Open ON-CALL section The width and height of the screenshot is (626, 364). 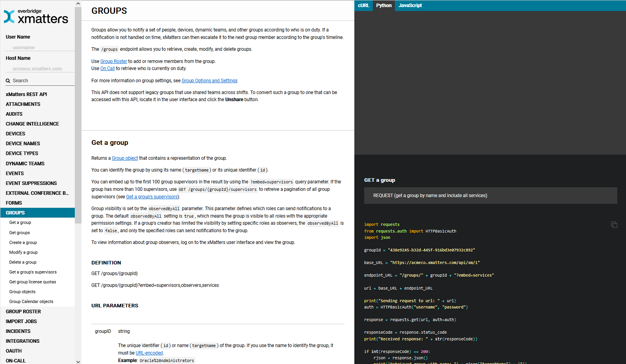pos(16,361)
